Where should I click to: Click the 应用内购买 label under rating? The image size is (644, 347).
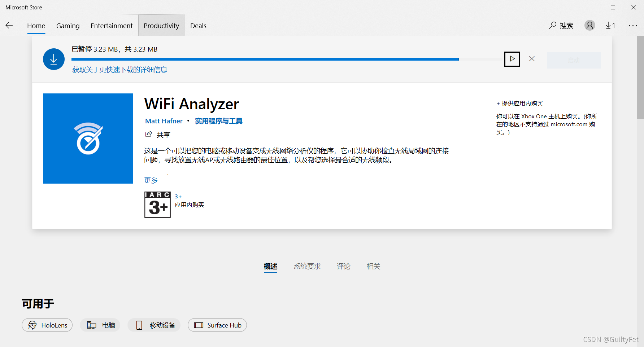tap(190, 205)
